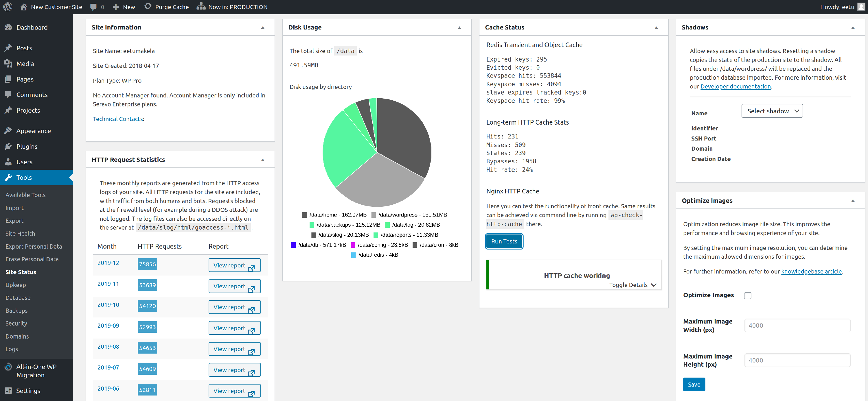Click the plus New icon in admin bar

(x=115, y=7)
